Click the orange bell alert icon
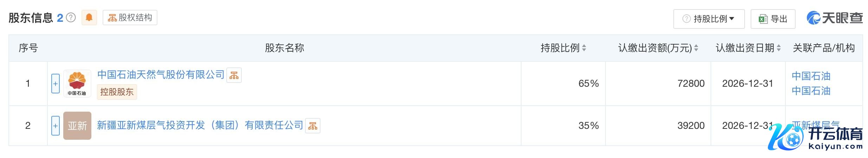The width and height of the screenshot is (868, 158). (89, 17)
